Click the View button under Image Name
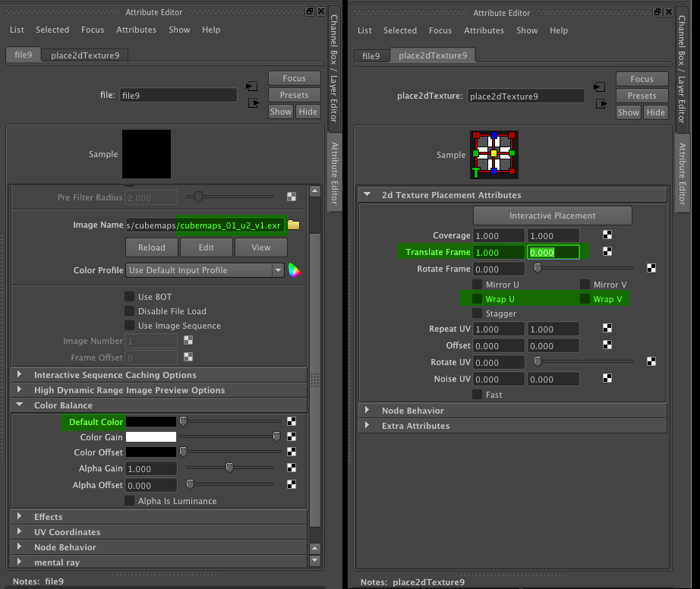Viewport: 700px width, 589px height. point(261,247)
